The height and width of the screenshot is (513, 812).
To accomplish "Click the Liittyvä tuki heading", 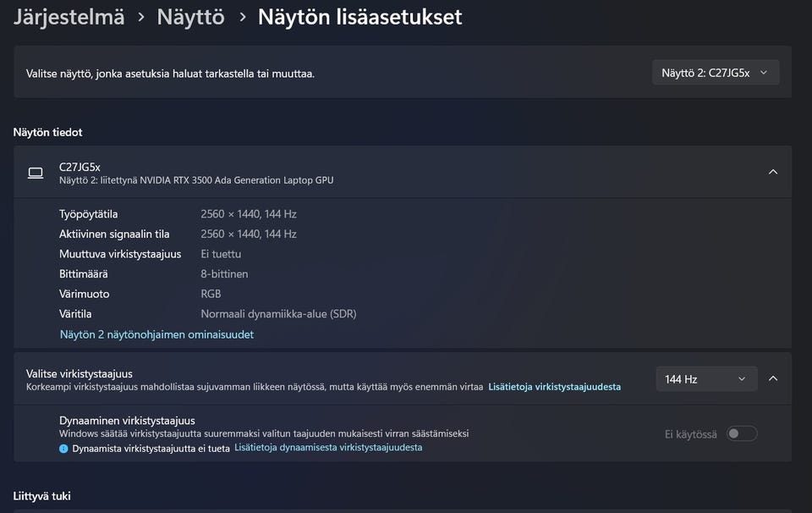I will [42, 496].
